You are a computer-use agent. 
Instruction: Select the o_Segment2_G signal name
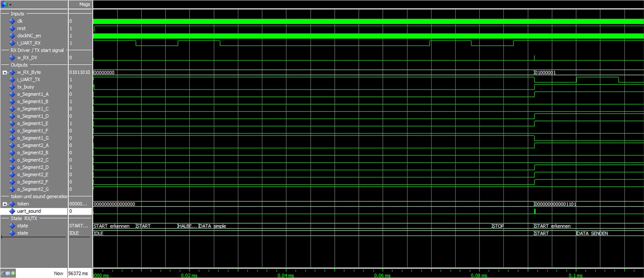pyautogui.click(x=33, y=189)
